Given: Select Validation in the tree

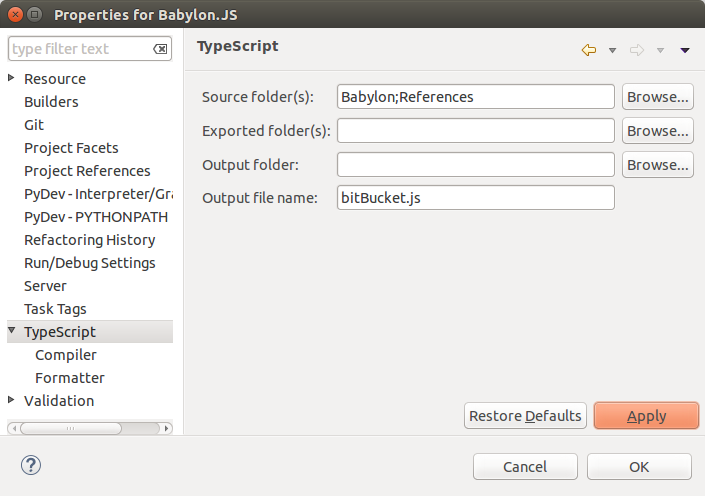Looking at the screenshot, I should [59, 401].
